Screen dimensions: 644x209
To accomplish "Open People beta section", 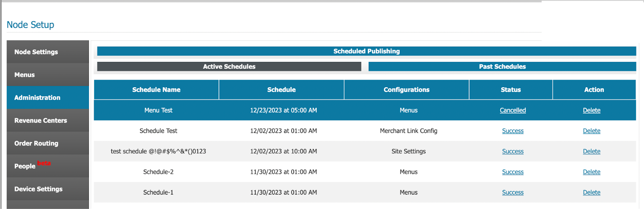I will pos(47,166).
